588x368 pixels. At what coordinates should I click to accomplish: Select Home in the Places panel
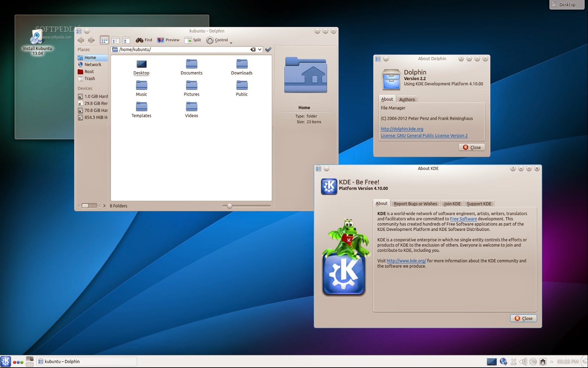tap(92, 58)
